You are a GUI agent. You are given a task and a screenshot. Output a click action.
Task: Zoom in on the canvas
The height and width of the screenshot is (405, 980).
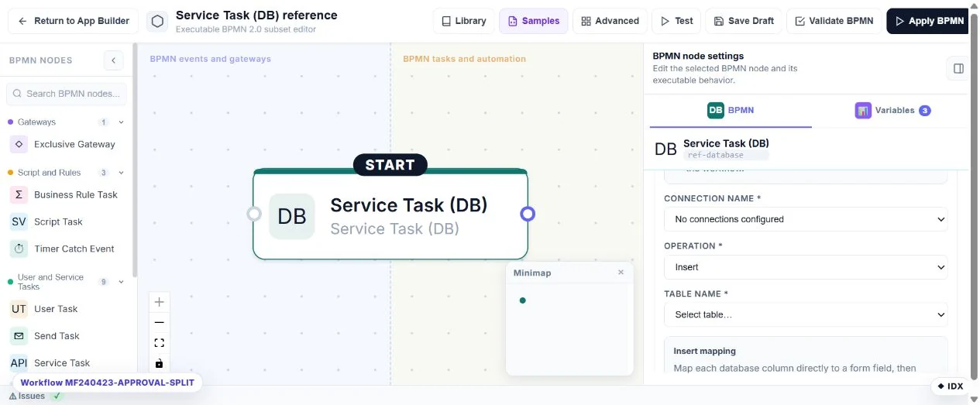[160, 302]
